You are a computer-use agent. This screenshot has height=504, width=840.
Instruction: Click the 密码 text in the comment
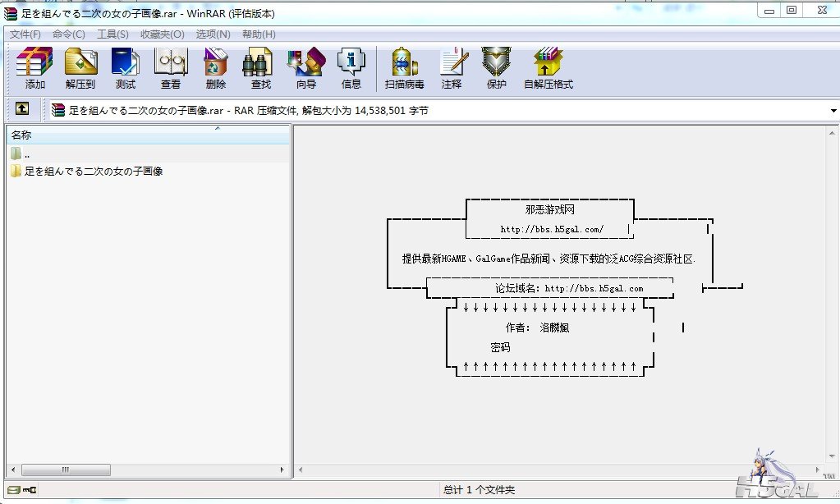click(x=500, y=347)
